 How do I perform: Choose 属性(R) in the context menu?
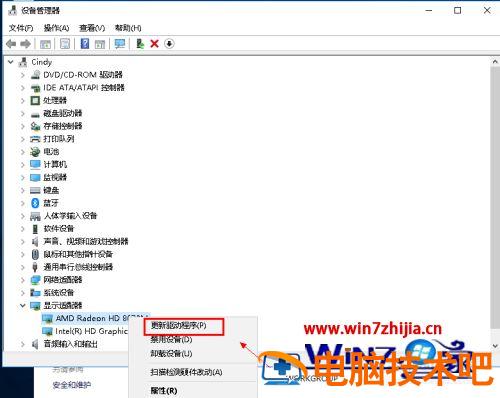click(164, 391)
